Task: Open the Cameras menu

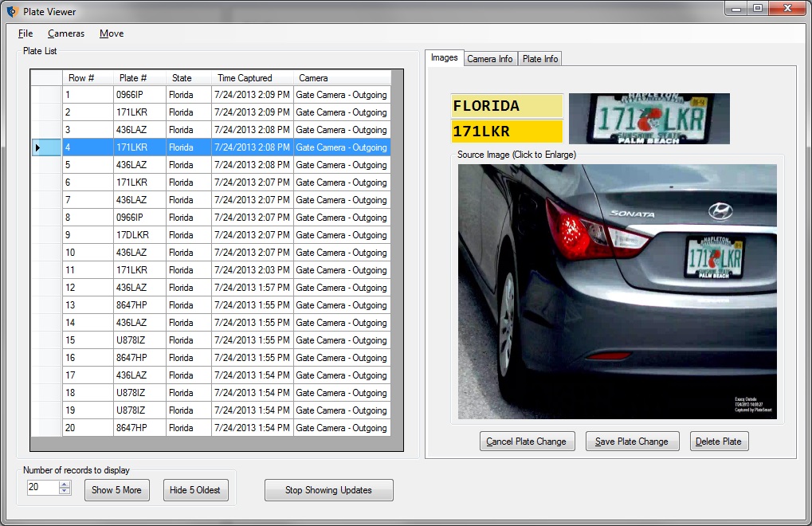Action: (x=65, y=33)
